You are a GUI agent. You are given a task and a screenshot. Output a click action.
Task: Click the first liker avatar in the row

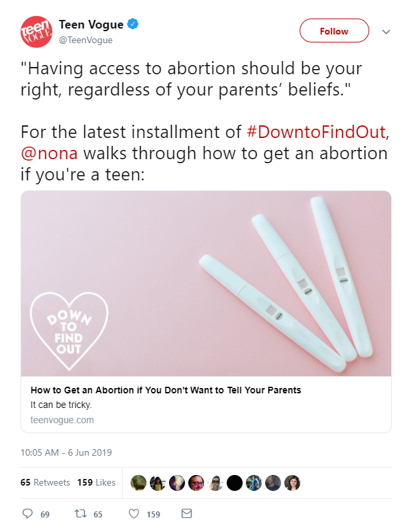pos(139,482)
